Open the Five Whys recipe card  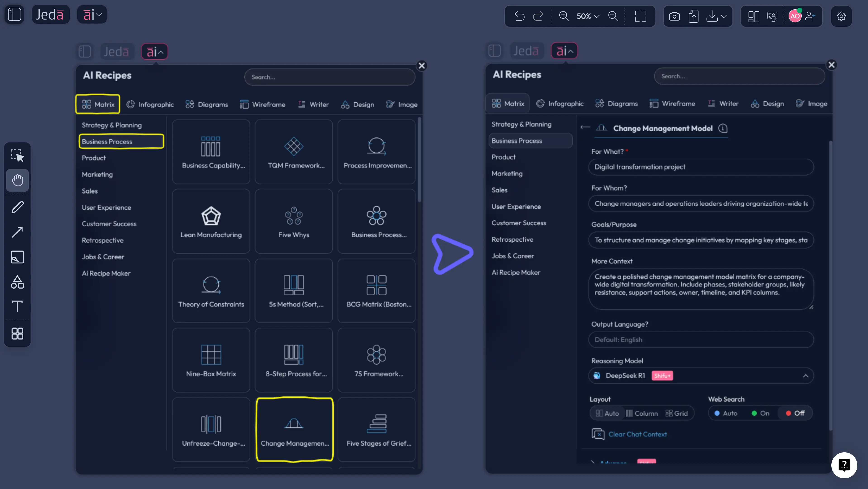[x=293, y=221]
